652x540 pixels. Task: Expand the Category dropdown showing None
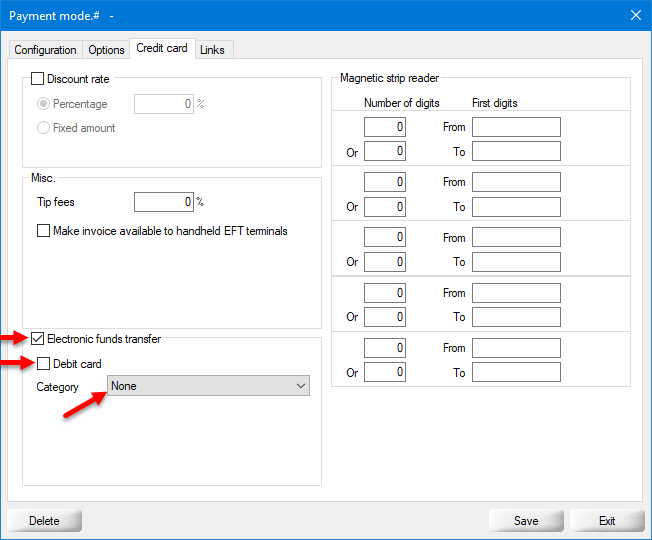click(208, 386)
